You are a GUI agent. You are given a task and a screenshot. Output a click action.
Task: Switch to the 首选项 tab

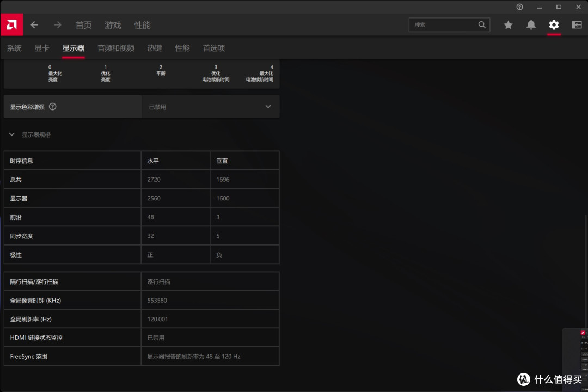tap(214, 48)
